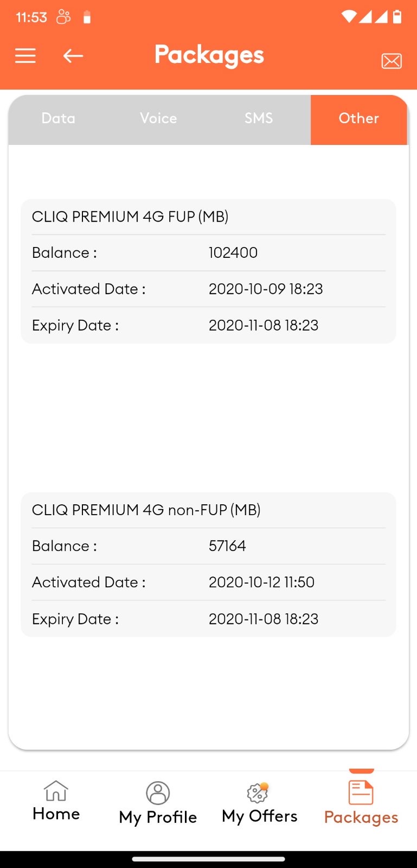This screenshot has width=417, height=868.
Task: Select the Other tab
Action: click(359, 119)
